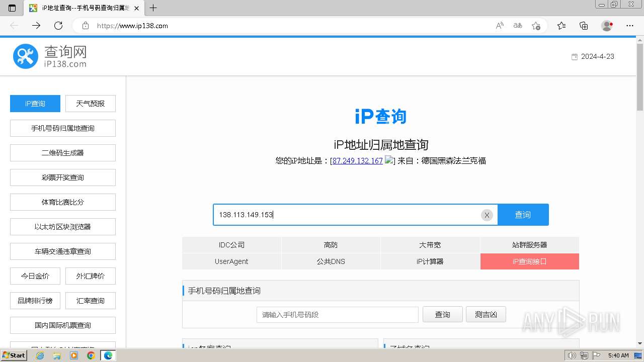Open 天气预报 in sidebar
Image resolution: width=644 pixels, height=362 pixels.
91,104
